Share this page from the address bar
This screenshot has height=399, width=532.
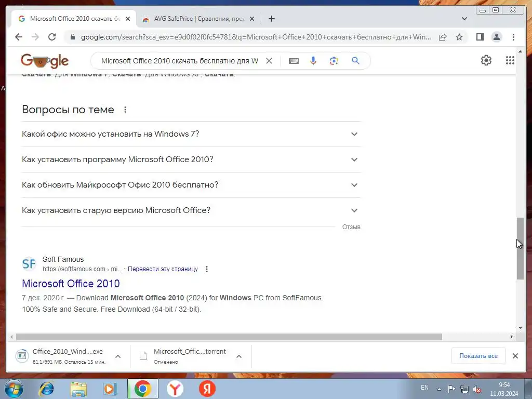[443, 37]
